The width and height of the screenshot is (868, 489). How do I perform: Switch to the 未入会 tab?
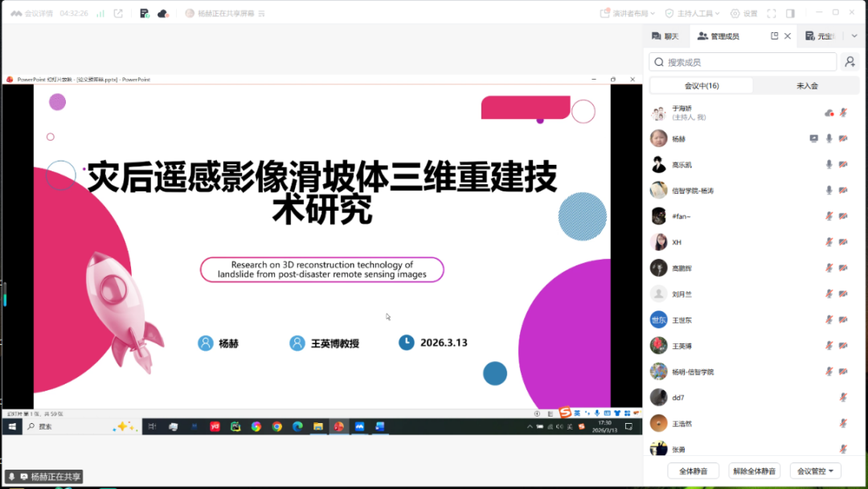point(806,86)
